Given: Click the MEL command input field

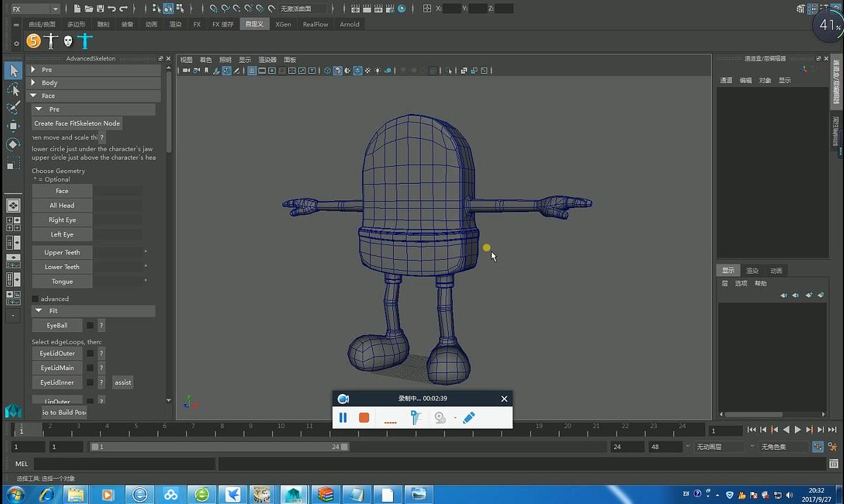Looking at the screenshot, I should tap(124, 464).
